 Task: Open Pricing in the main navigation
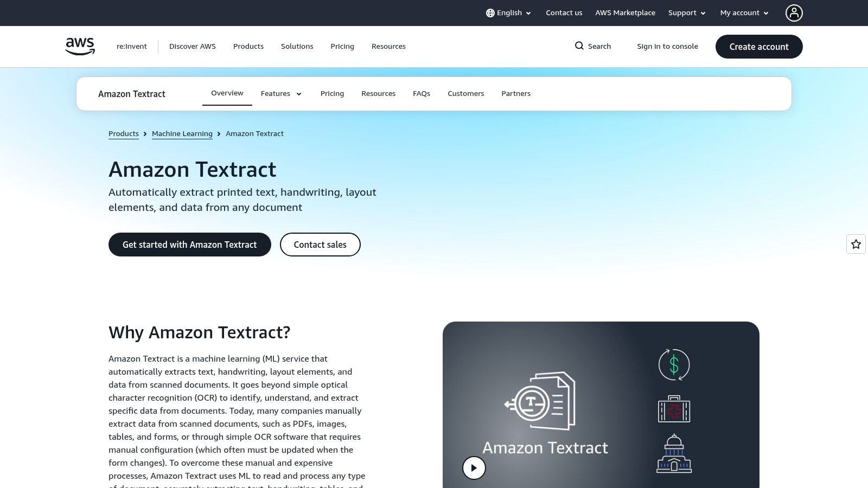click(342, 47)
